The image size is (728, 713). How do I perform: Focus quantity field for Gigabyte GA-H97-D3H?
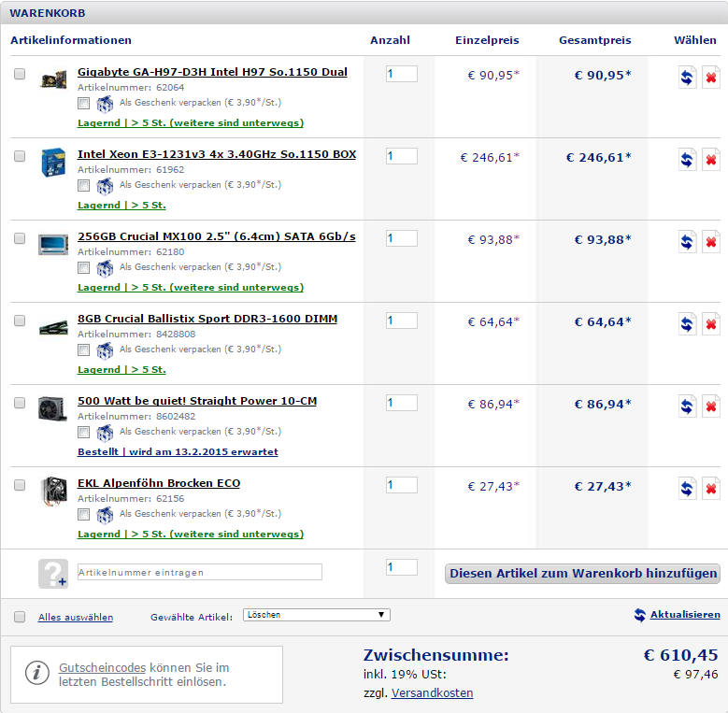[402, 74]
